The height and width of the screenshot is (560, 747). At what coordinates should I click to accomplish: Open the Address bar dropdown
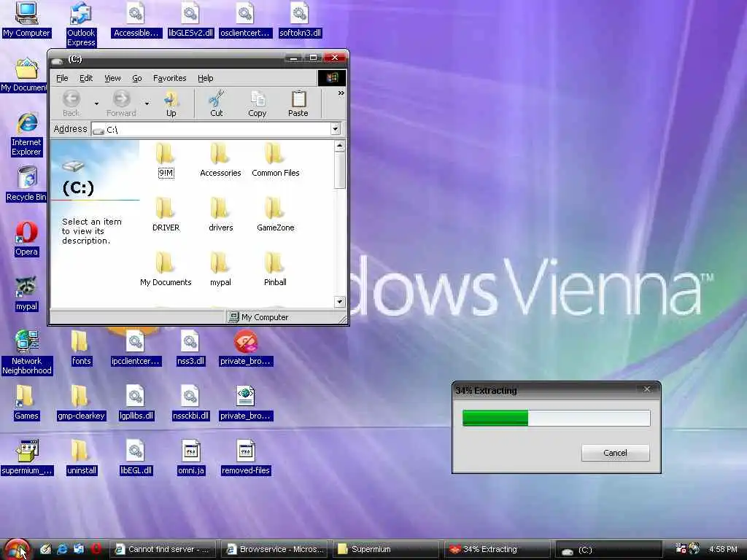pyautogui.click(x=335, y=129)
